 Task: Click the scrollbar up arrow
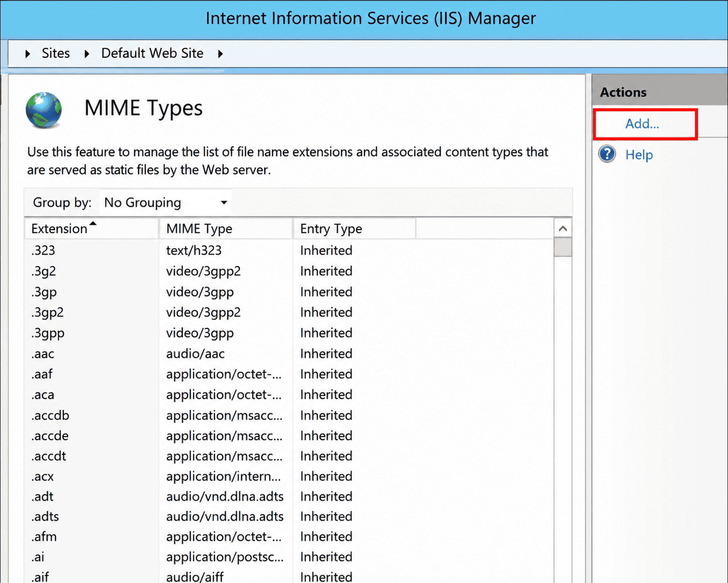563,229
